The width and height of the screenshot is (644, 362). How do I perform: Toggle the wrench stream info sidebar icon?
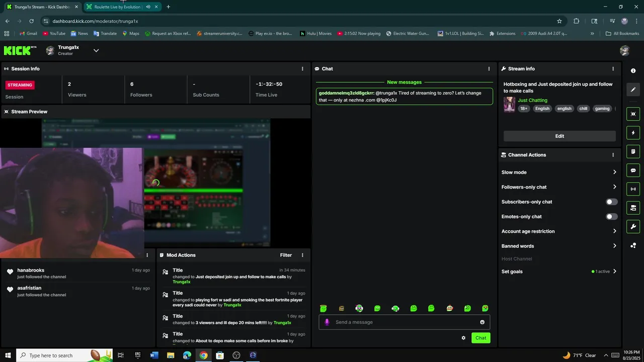pyautogui.click(x=633, y=227)
